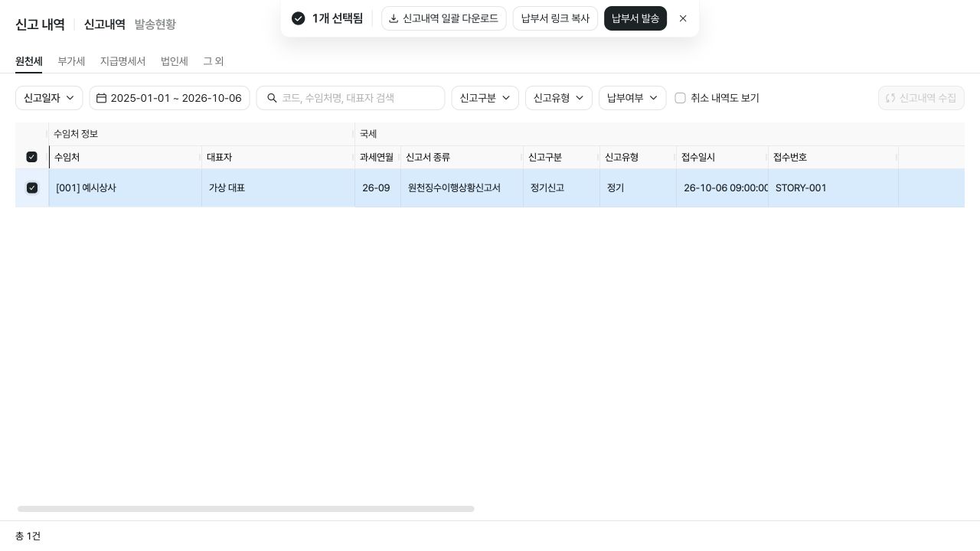The width and height of the screenshot is (980, 551).
Task: Expand the 신고유형 filter dropdown
Action: (559, 98)
